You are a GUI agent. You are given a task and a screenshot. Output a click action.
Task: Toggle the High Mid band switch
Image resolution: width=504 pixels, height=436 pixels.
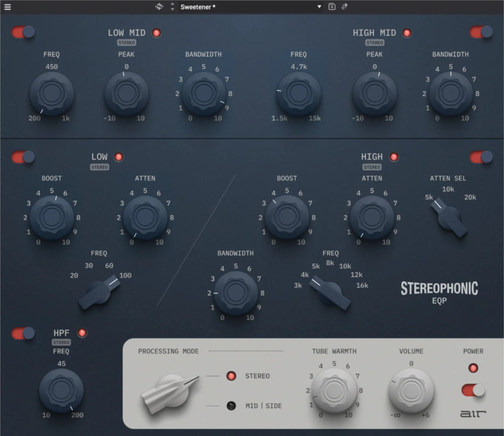tap(481, 32)
